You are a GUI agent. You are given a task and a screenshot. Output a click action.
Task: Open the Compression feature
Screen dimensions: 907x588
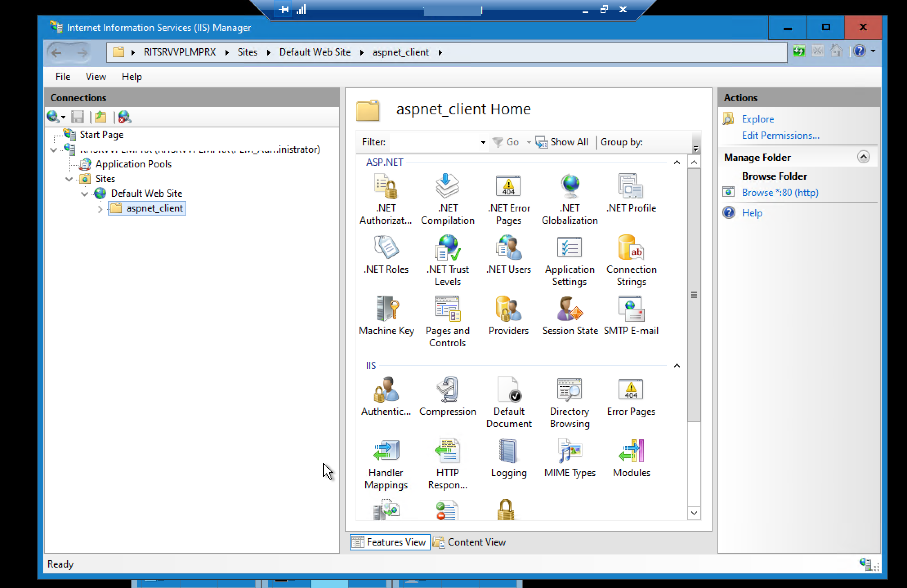click(x=448, y=397)
